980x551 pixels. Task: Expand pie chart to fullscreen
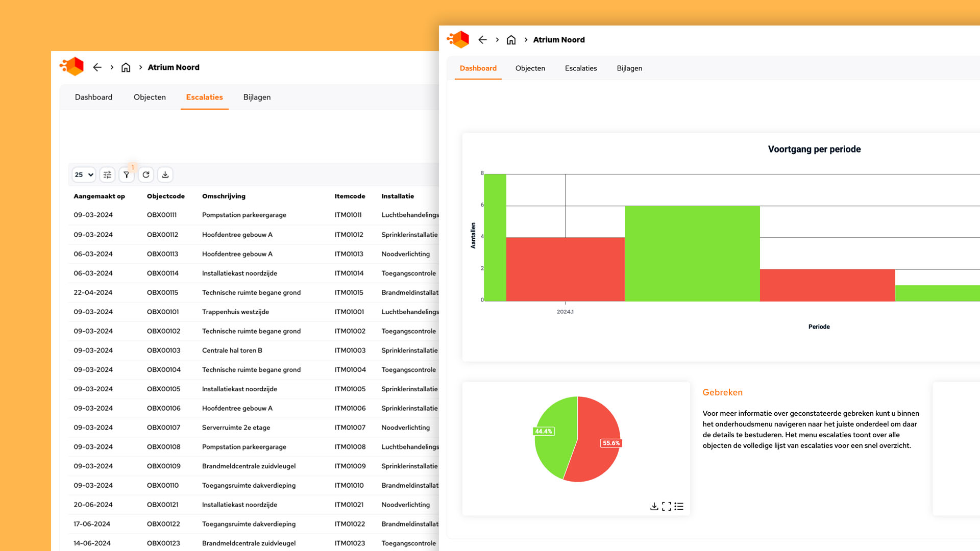click(667, 507)
